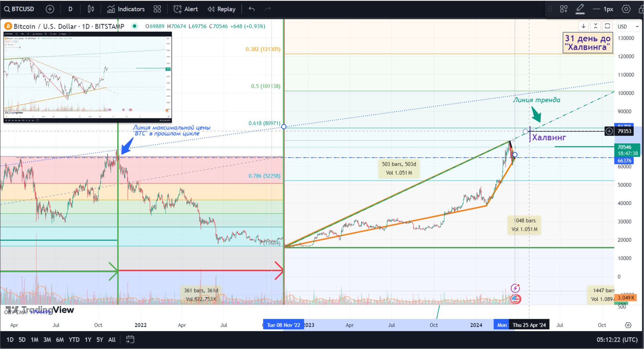Open timezone menu at 05:12:22 (UTC)

pos(617,340)
